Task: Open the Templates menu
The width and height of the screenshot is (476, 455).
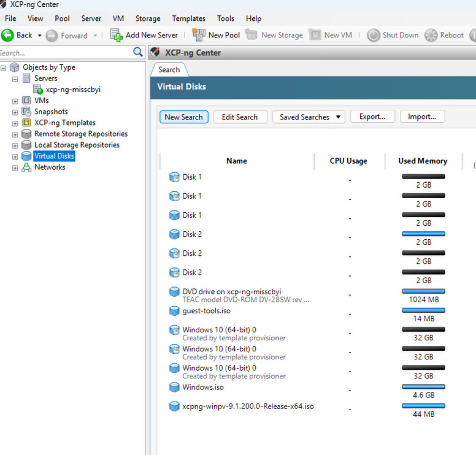Action: (x=188, y=18)
